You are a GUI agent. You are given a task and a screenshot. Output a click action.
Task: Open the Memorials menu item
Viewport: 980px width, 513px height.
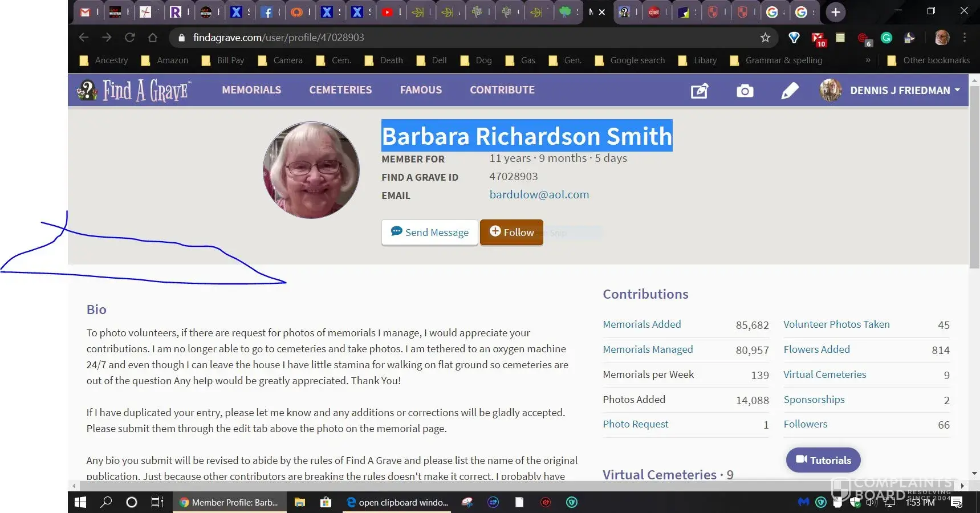(251, 90)
